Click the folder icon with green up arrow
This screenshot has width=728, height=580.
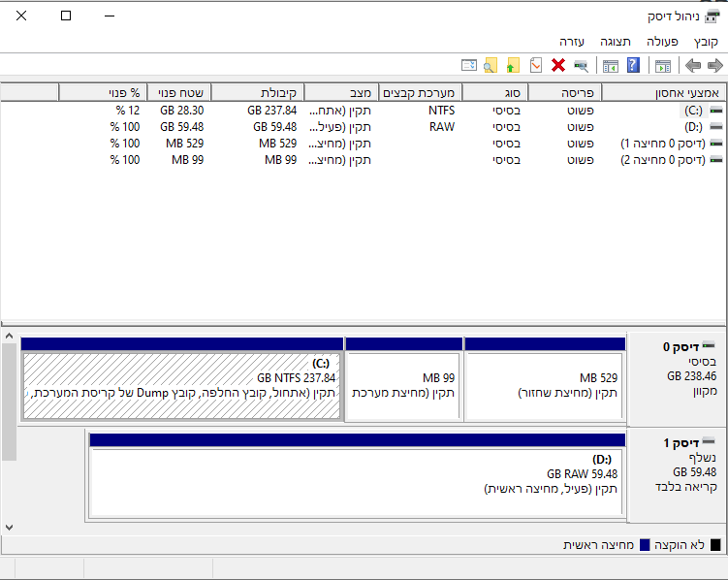click(x=513, y=66)
